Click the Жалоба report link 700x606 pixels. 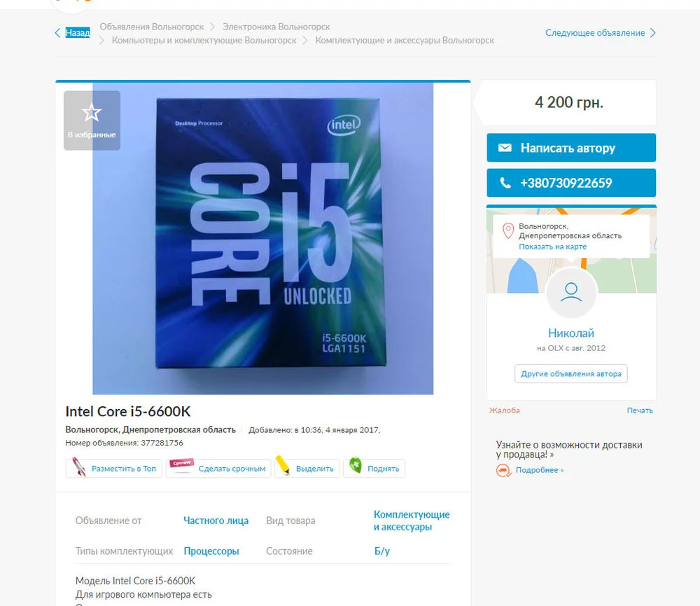(505, 411)
